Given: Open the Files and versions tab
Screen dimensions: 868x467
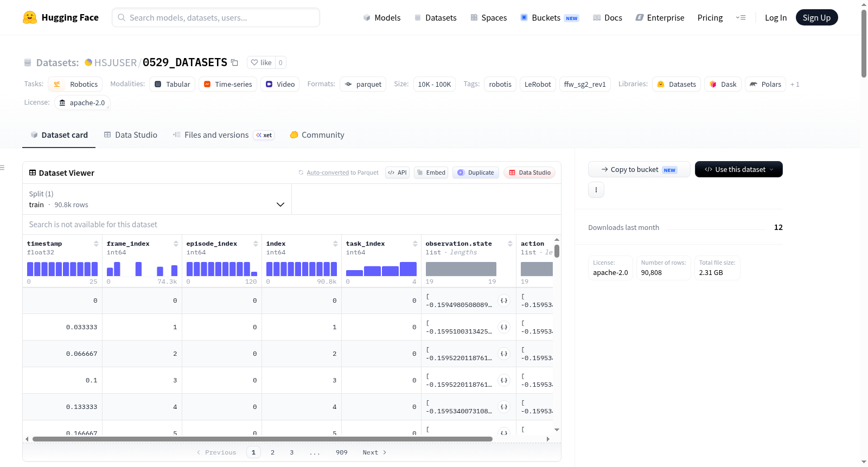Looking at the screenshot, I should click(224, 135).
